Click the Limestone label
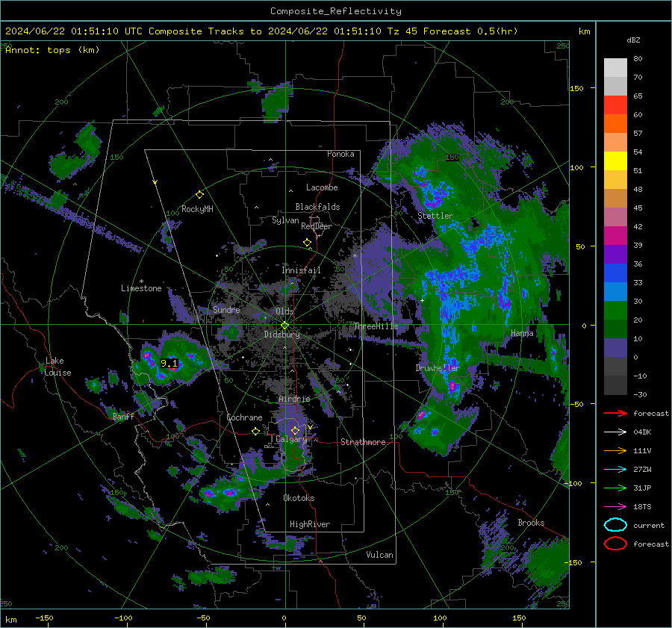 tap(141, 288)
